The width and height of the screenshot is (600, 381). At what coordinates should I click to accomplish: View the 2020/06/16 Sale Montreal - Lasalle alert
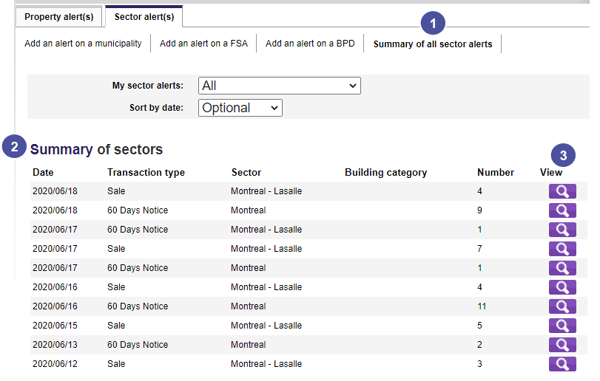(562, 287)
